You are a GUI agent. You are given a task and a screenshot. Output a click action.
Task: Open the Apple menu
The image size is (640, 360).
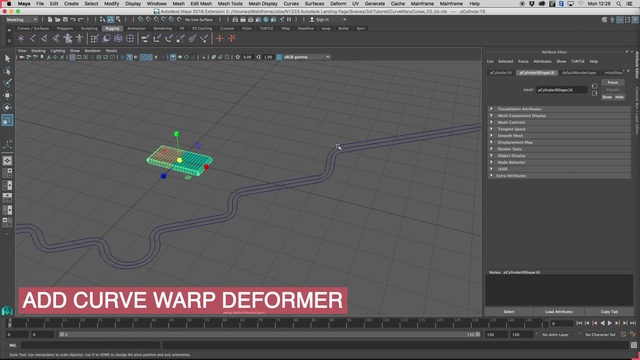pyautogui.click(x=9, y=4)
